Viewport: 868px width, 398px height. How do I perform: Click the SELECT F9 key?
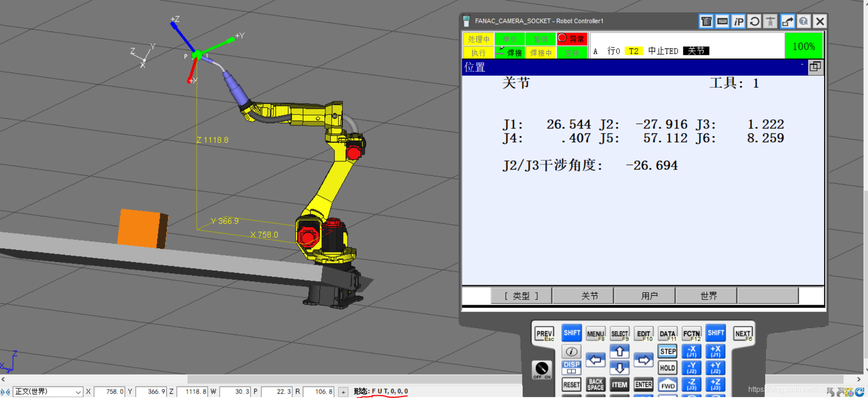tap(619, 334)
